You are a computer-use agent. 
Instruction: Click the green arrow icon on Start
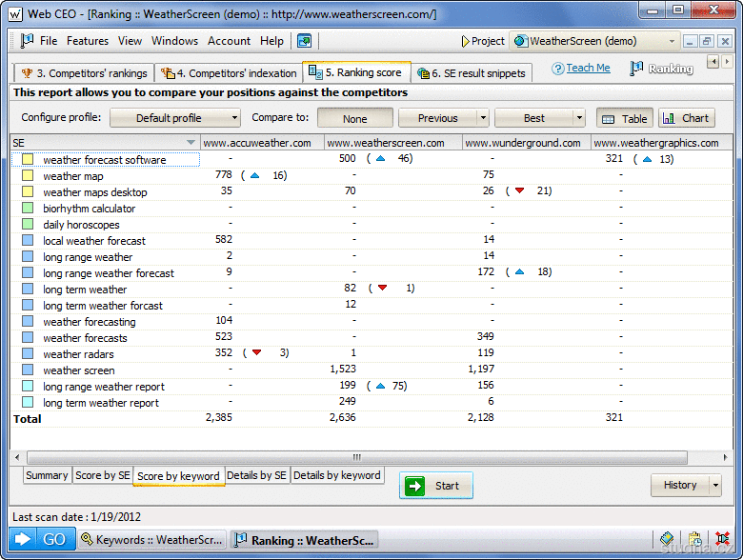point(415,486)
